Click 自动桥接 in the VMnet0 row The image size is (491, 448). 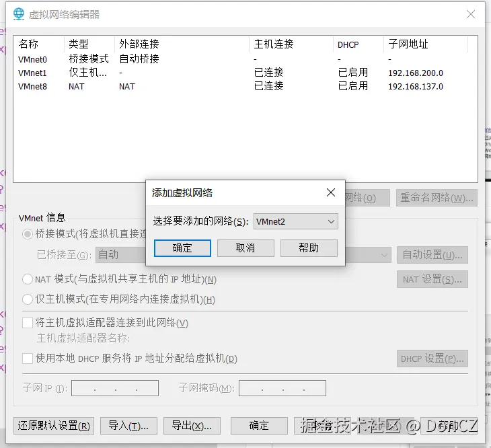[139, 59]
